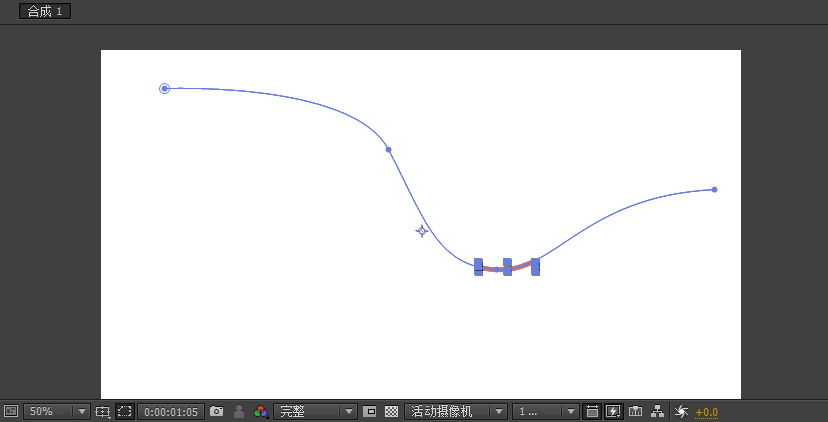Click the current time 0:00:01:05 field
Viewport: 828px width, 422px height.
point(171,412)
